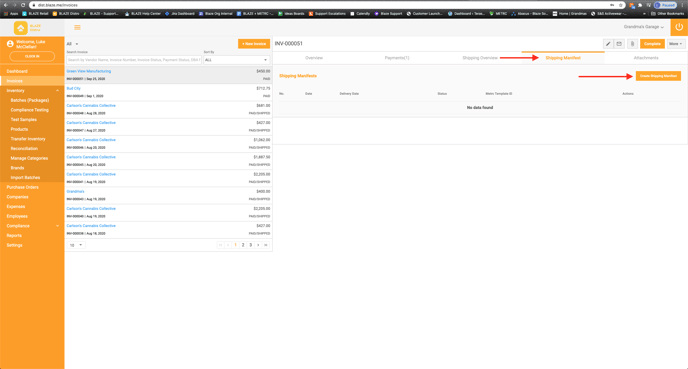Click the paperclip attachment icon
The height and width of the screenshot is (369, 688).
(632, 44)
